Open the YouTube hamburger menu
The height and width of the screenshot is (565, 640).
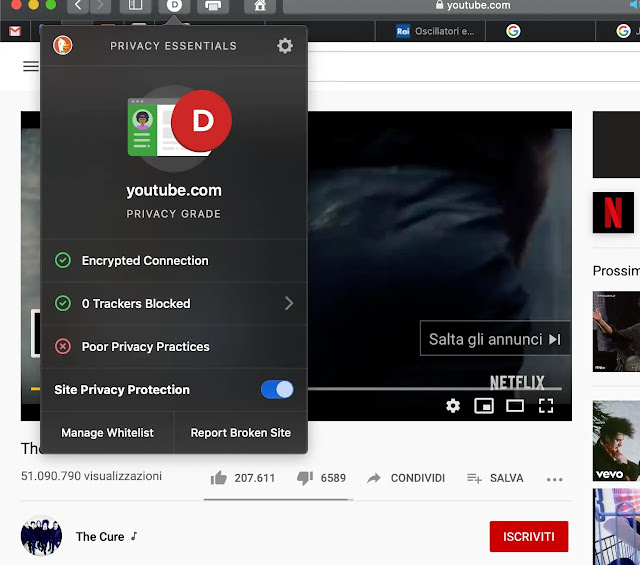(x=31, y=66)
